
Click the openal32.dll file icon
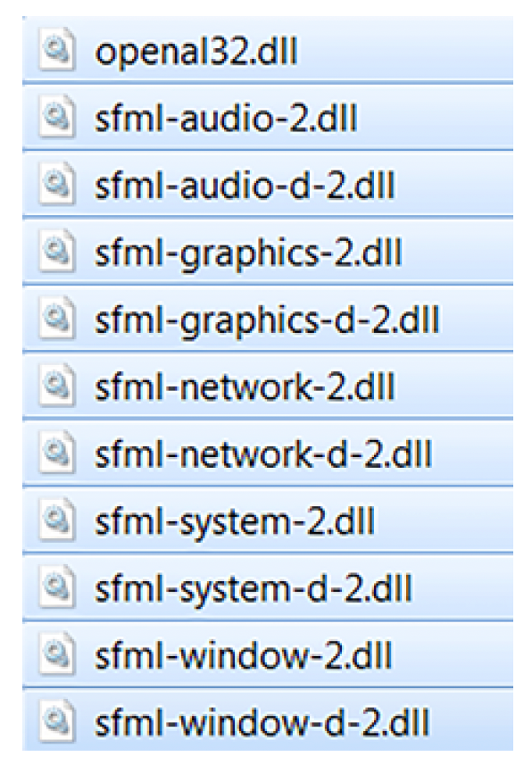pyautogui.click(x=57, y=50)
